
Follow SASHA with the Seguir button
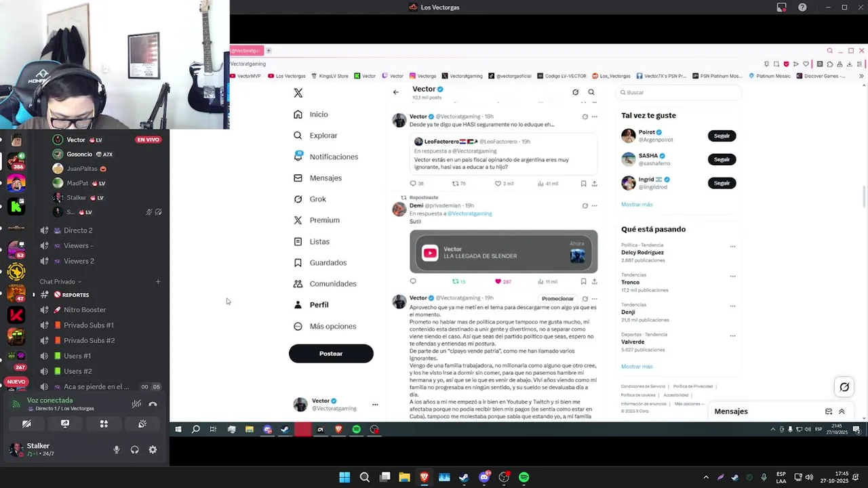722,159
